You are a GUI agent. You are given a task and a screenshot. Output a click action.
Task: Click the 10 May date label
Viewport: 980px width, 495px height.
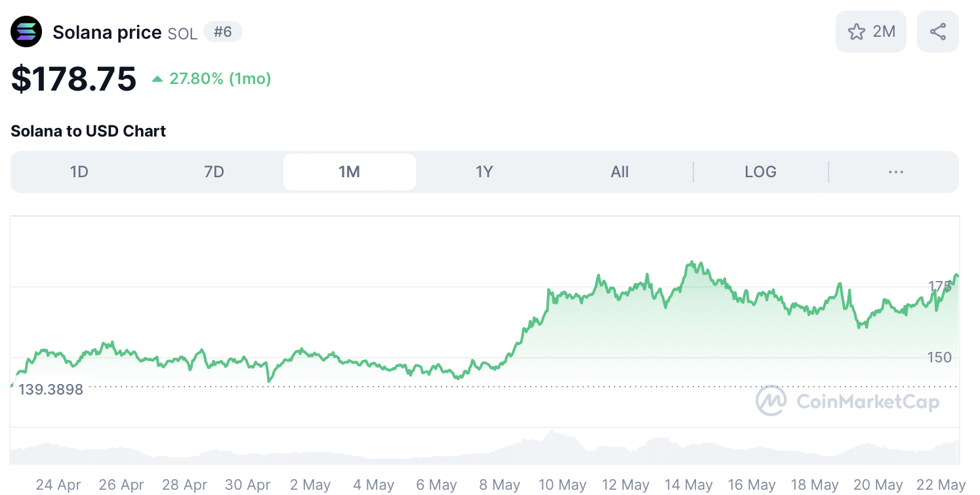click(562, 485)
